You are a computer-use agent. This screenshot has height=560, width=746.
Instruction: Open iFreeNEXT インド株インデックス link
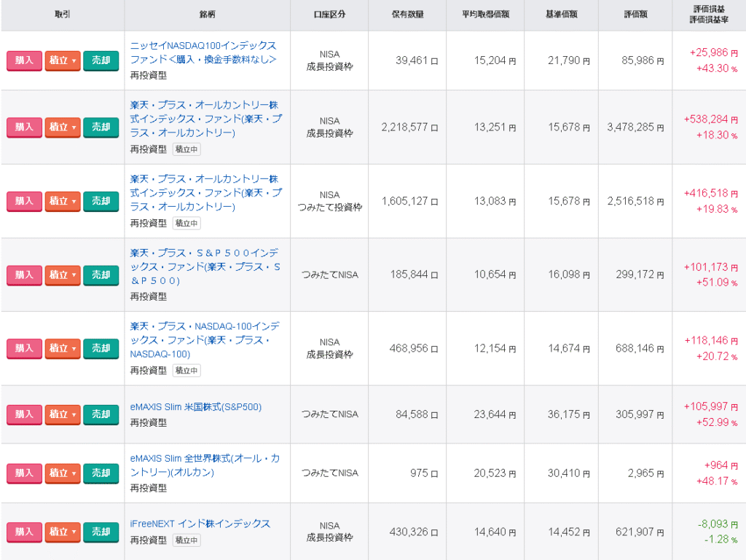click(200, 524)
